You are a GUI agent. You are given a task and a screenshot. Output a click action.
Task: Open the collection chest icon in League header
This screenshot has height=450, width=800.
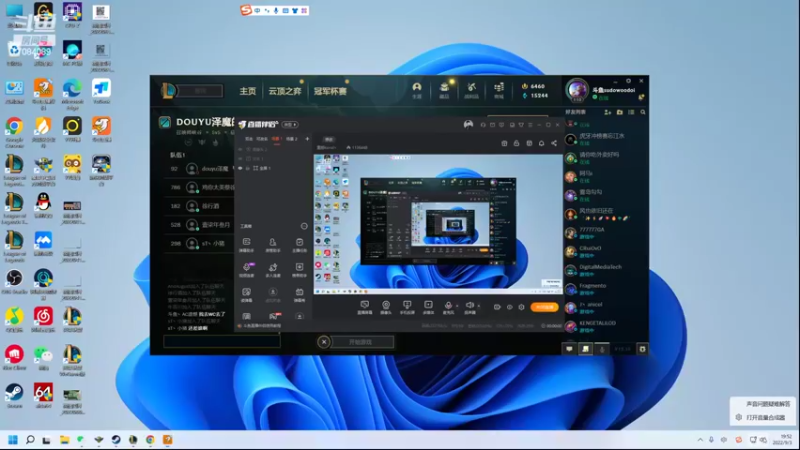444,90
